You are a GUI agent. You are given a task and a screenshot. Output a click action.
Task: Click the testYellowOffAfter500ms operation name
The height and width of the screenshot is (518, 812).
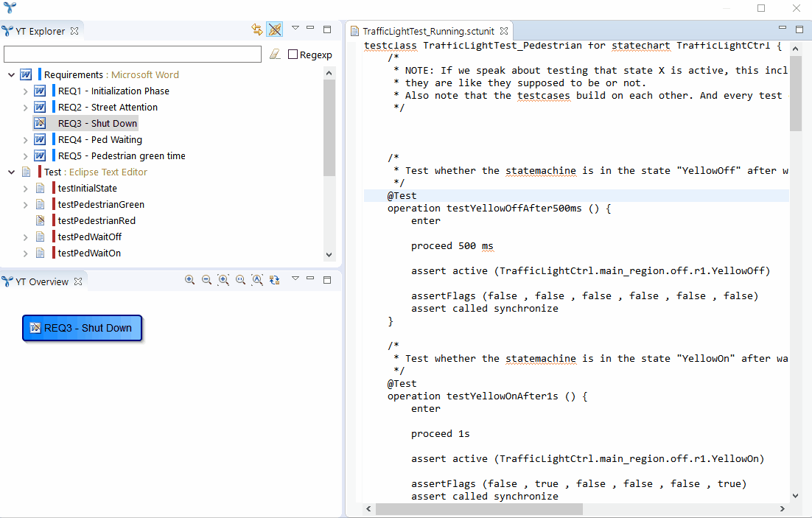click(x=514, y=209)
